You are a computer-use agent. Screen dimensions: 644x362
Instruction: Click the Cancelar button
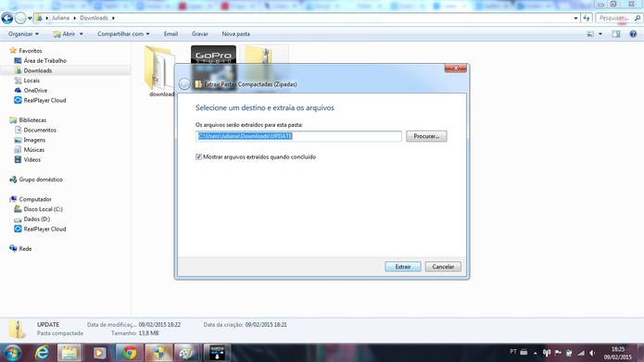[443, 267]
